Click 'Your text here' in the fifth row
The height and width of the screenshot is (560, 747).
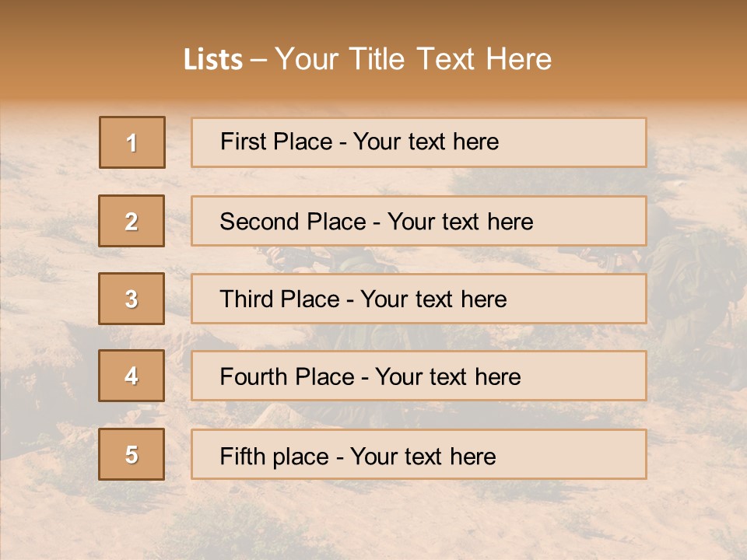pyautogui.click(x=423, y=456)
